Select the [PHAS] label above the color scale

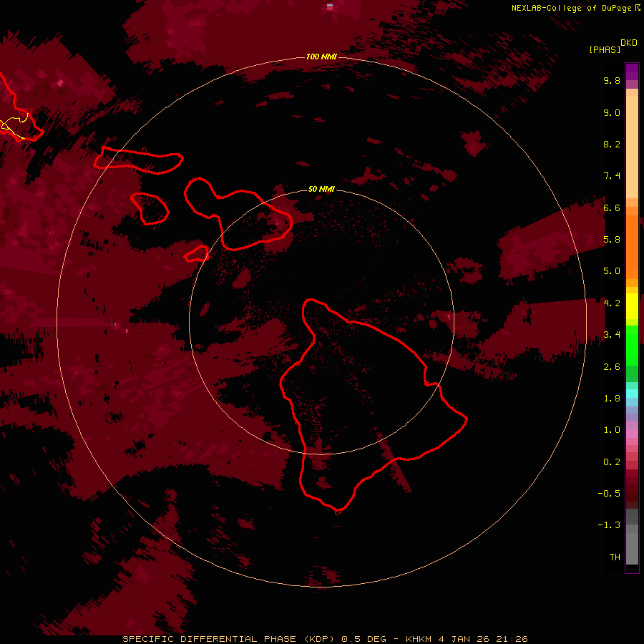(x=605, y=49)
